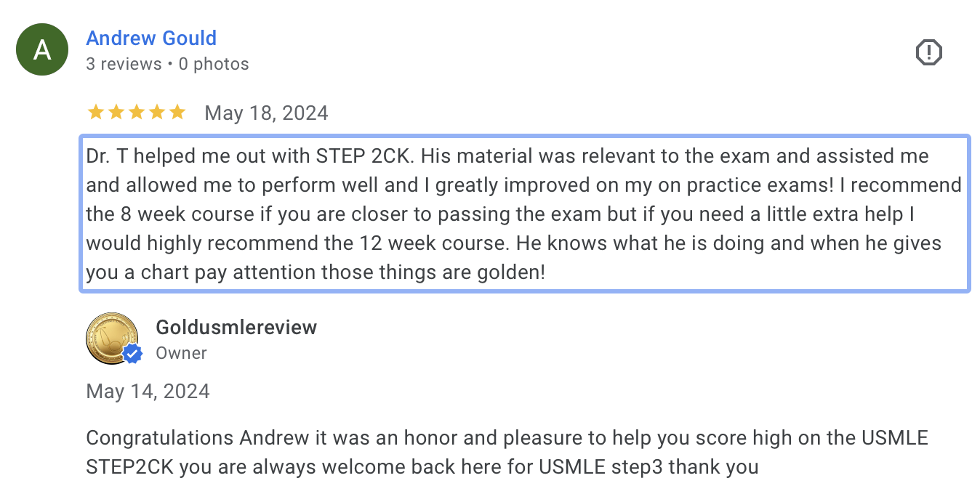Click the review's last line about golden charts

316,272
